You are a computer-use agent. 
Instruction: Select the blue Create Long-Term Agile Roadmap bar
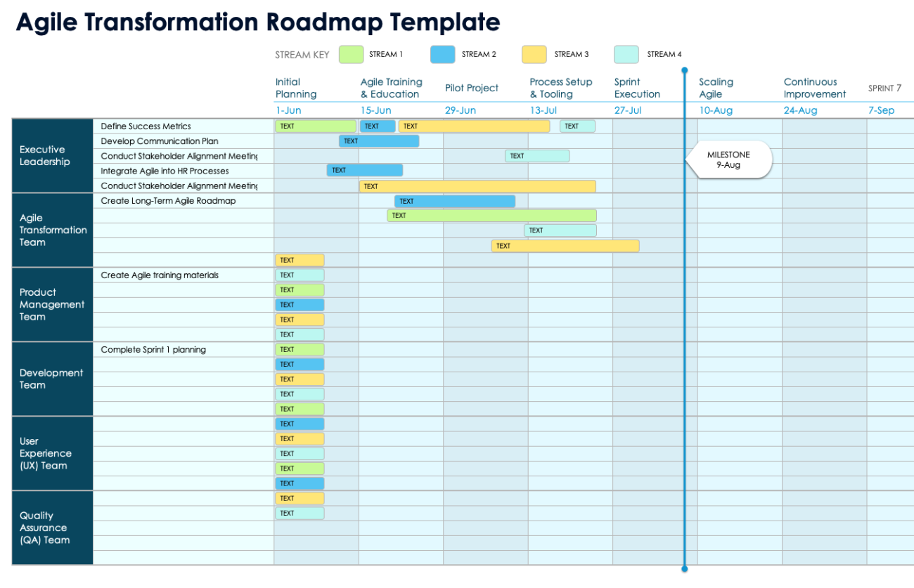click(454, 201)
